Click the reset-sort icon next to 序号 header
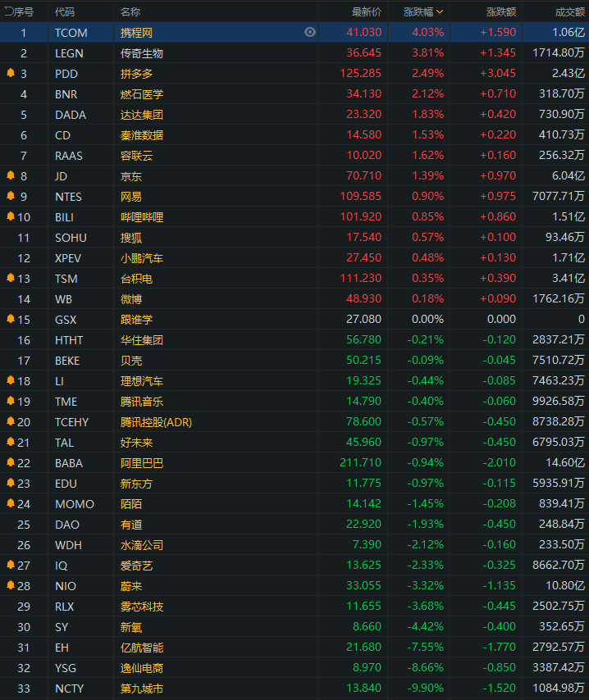Screen dimensions: 589x700 tap(8, 11)
